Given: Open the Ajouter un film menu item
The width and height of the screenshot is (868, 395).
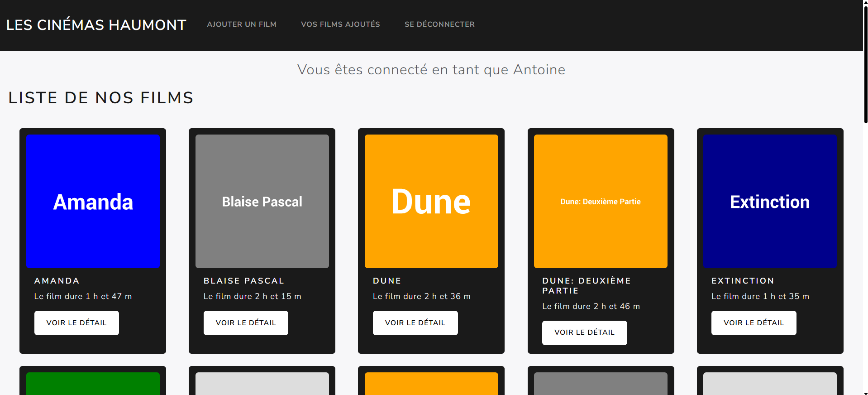Looking at the screenshot, I should click(x=242, y=24).
